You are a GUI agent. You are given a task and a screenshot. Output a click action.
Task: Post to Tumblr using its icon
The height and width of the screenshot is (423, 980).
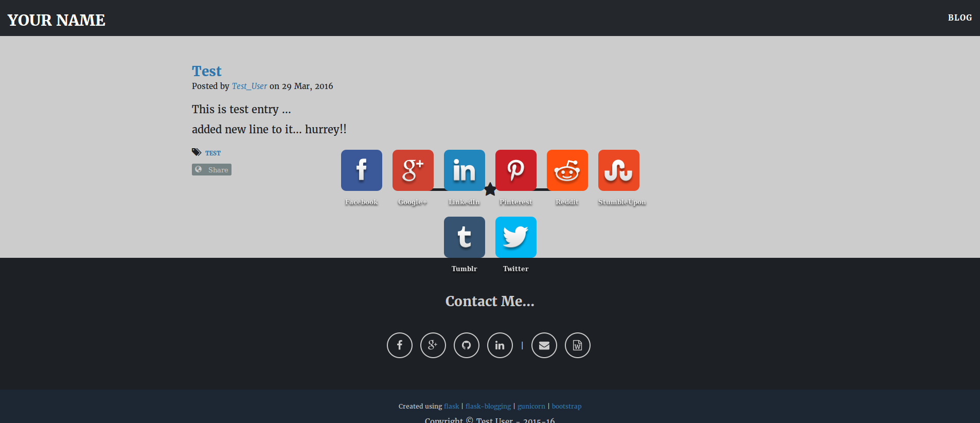(464, 237)
